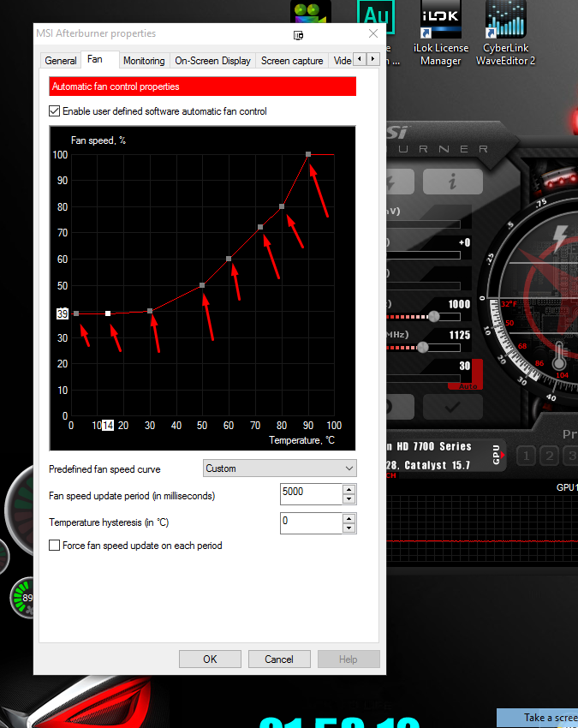Disable user defined software automatic fan control
The height and width of the screenshot is (728, 578).
(x=54, y=111)
